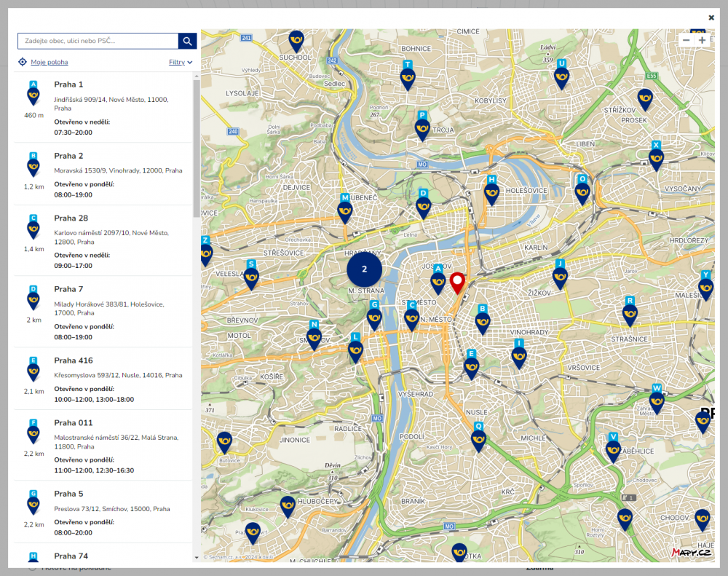728x576 pixels.
Task: Click map pin Q near Podolí
Action: coord(478,438)
